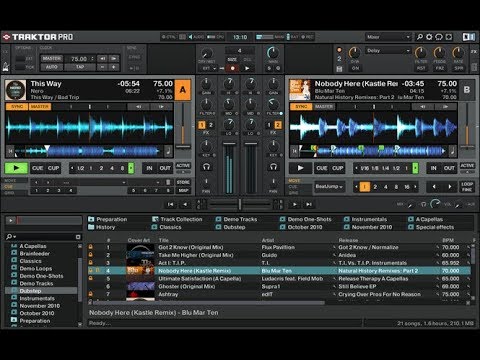Open Deck A cue name dropdown
480x360 pixels.
point(124,182)
